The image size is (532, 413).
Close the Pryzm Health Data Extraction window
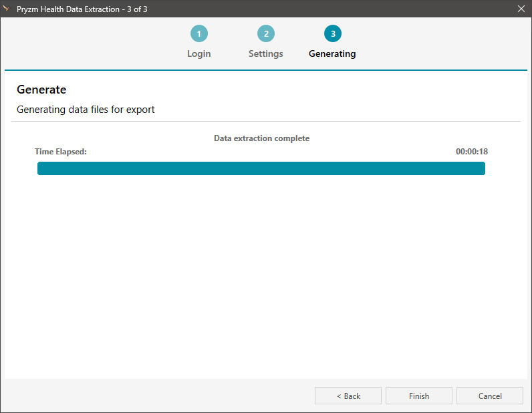(521, 9)
